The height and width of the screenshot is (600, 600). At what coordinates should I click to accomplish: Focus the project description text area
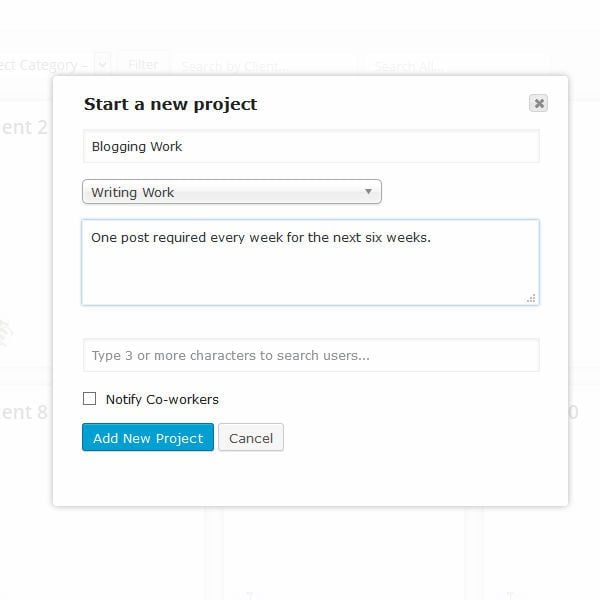(x=310, y=262)
